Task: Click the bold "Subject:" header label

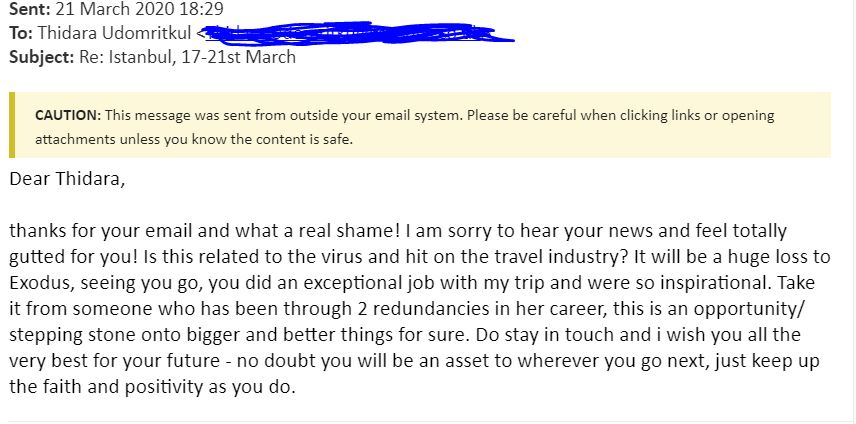Action: pyautogui.click(x=42, y=56)
